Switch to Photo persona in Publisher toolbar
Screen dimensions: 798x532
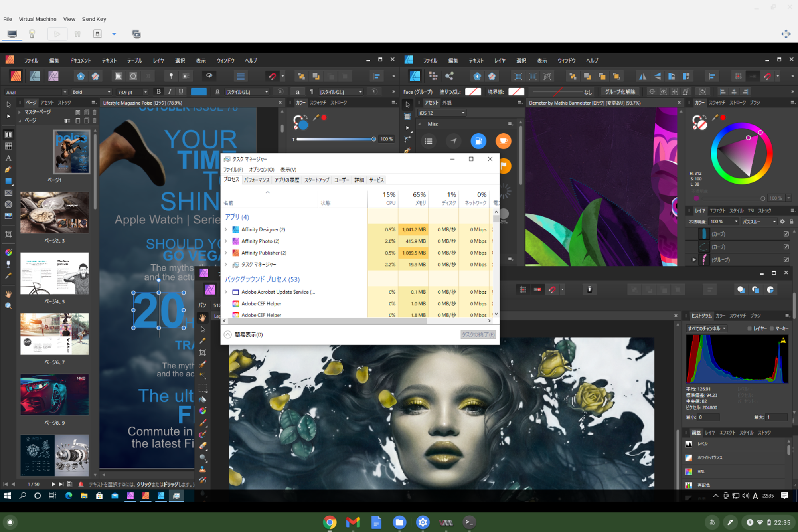(53, 76)
